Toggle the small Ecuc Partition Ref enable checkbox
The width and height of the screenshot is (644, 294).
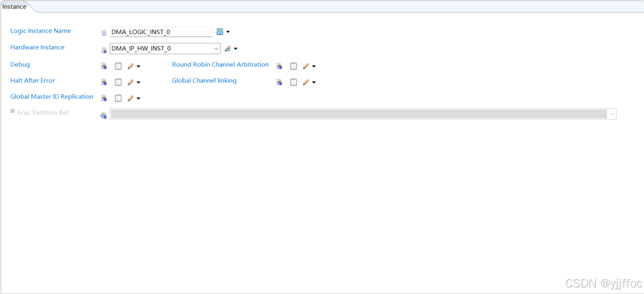click(13, 111)
